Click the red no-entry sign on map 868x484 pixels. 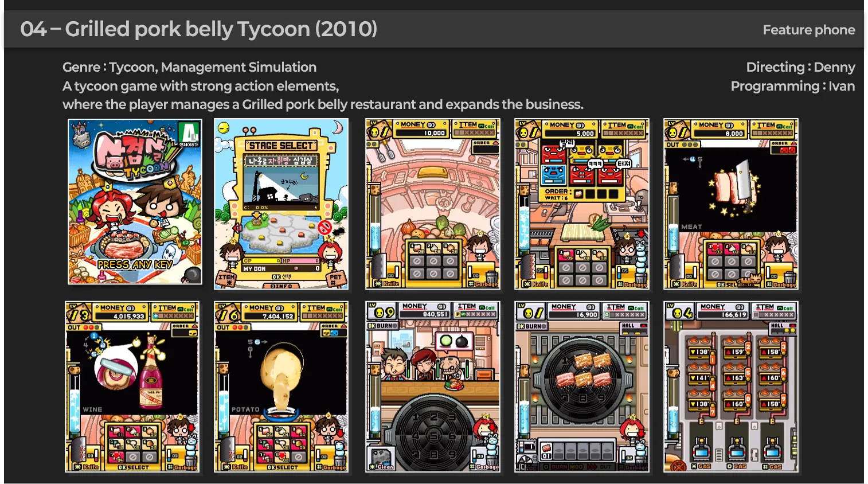pos(324,227)
